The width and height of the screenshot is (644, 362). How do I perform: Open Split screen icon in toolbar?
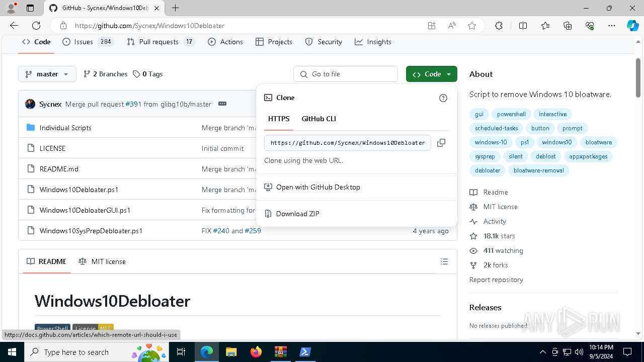523,26
